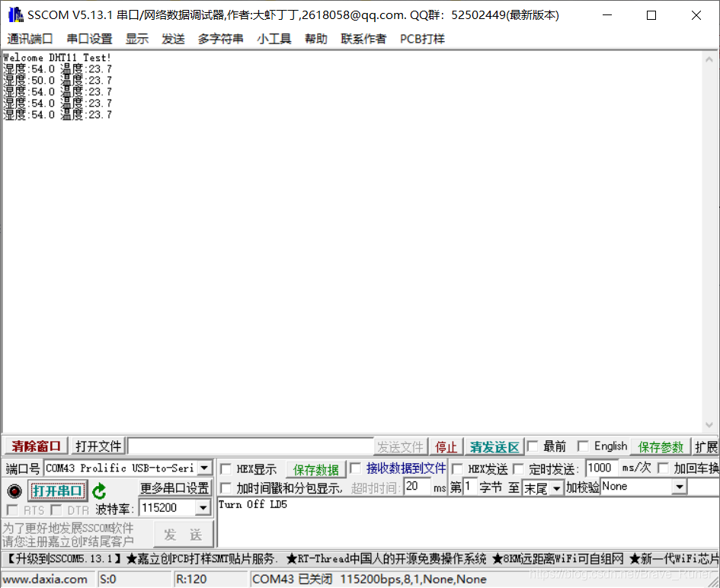Switch to English language checkbox
This screenshot has height=588, width=720.
pyautogui.click(x=583, y=446)
